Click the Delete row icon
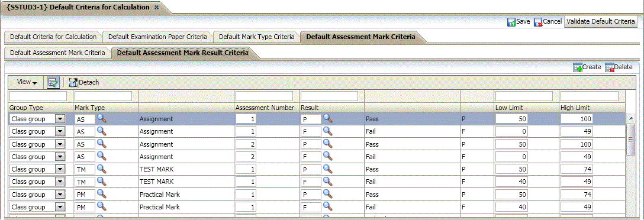Screen dimensions: 644x220 point(609,67)
